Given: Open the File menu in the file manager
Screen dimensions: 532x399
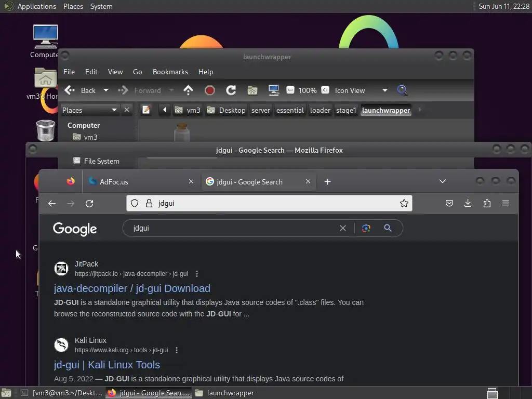Looking at the screenshot, I should click(69, 72).
